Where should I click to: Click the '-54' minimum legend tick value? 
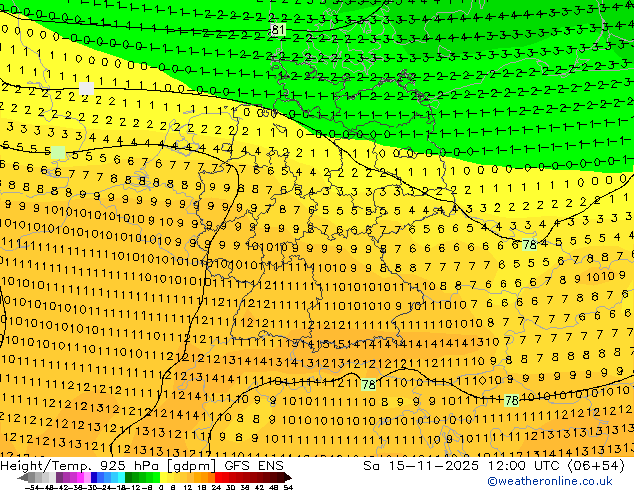coord(32,487)
